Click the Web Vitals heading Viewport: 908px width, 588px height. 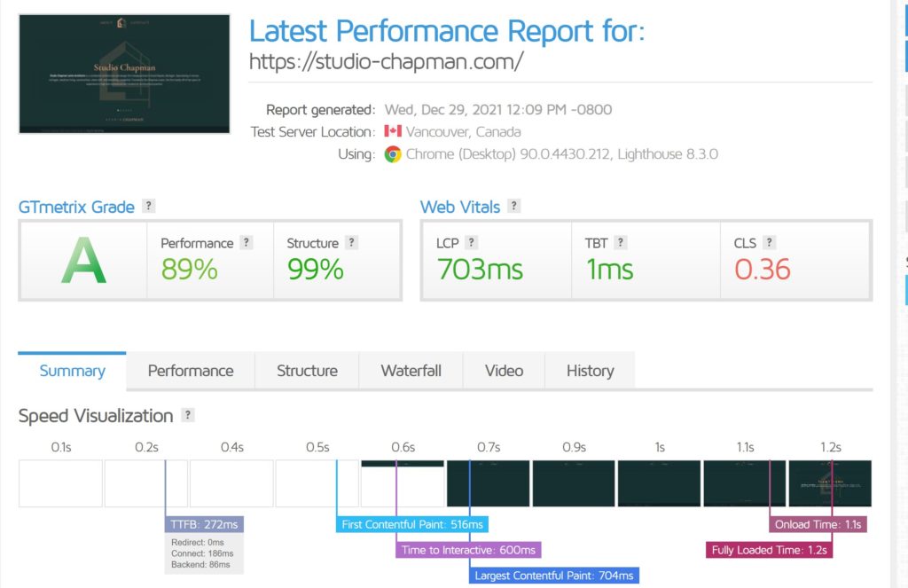460,207
